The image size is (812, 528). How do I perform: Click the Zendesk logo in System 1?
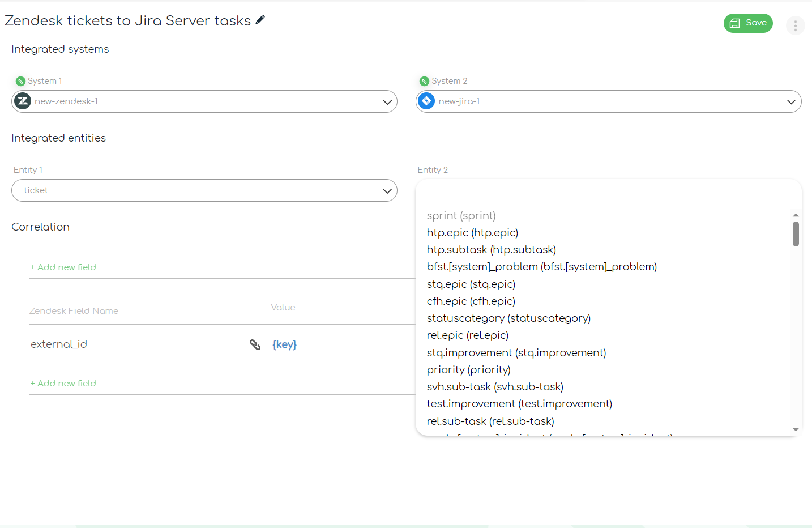[x=23, y=101]
